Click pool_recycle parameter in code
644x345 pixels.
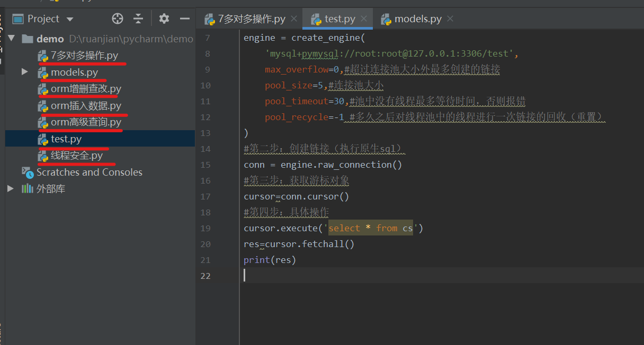[297, 117]
